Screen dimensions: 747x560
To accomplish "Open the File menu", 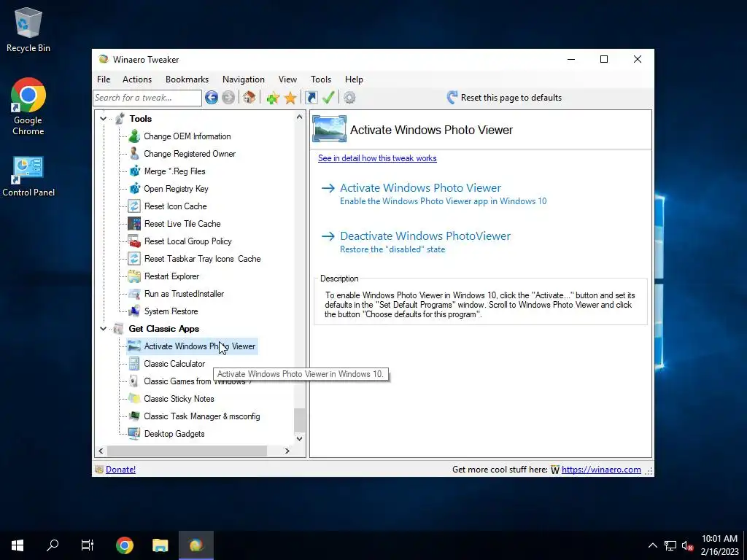I will [104, 79].
